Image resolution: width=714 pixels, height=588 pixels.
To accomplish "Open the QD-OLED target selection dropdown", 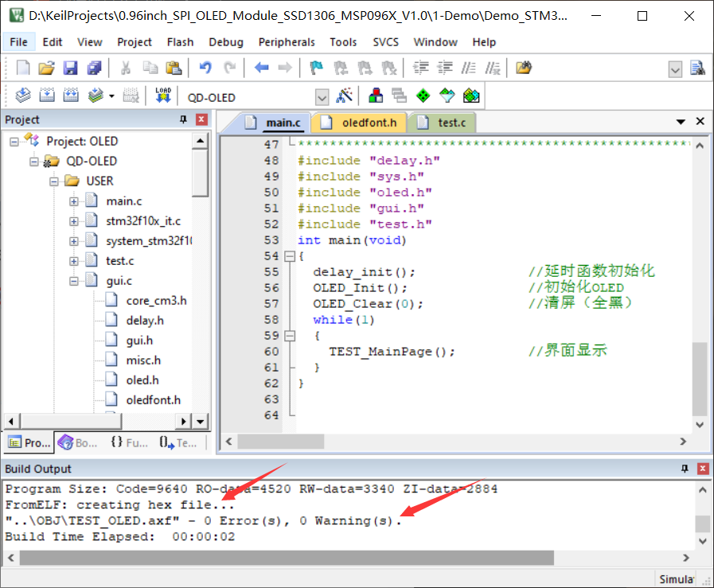I will coord(322,97).
